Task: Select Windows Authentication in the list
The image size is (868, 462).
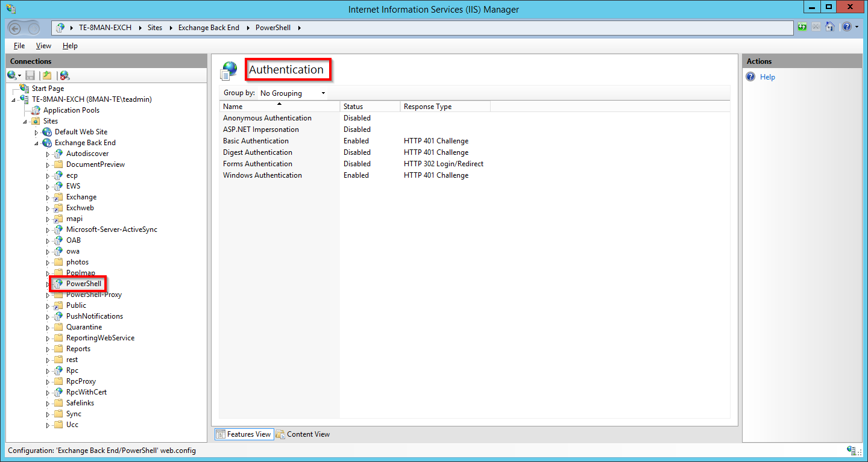Action: tap(262, 175)
